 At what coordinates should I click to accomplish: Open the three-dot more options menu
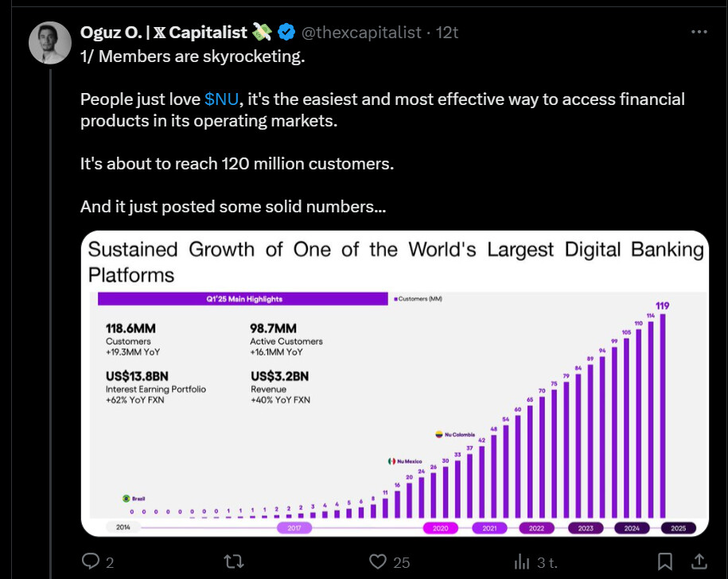pyautogui.click(x=699, y=32)
